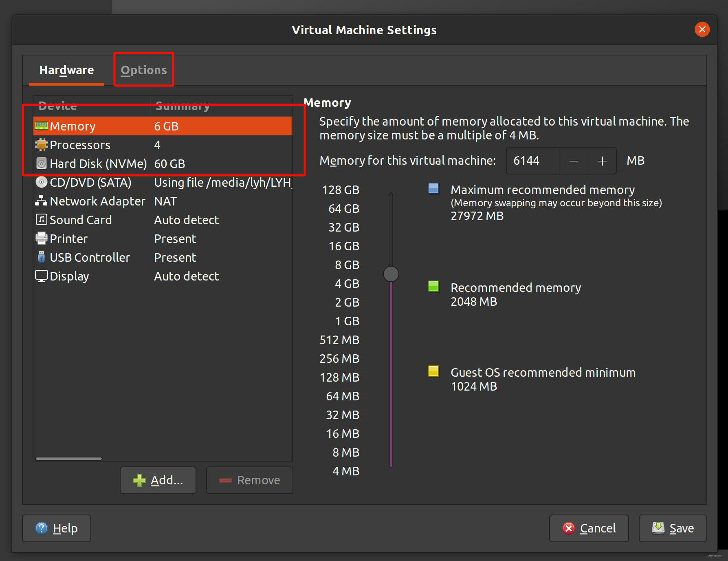Select the Hard Disk (NVMe) row

coord(163,163)
